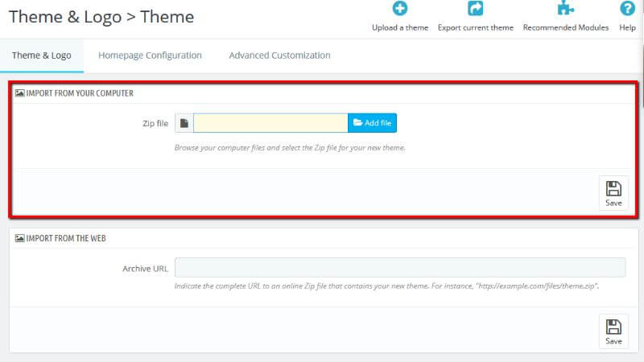Open Recommended Modules puzzle icon

pos(566,8)
